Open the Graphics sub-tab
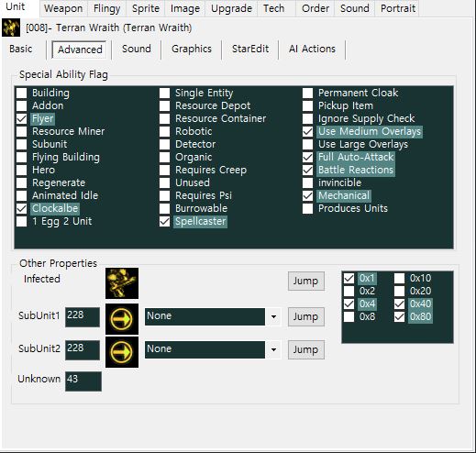 [192, 49]
